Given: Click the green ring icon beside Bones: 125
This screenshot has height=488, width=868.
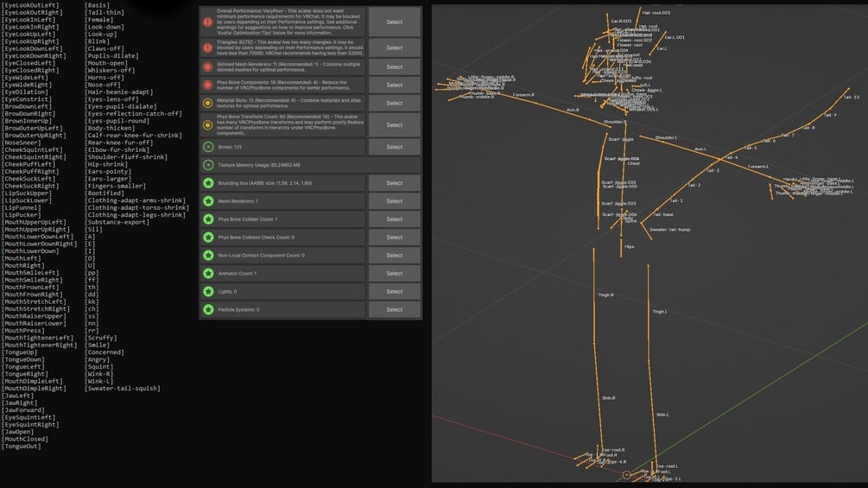Looking at the screenshot, I should 208,147.
